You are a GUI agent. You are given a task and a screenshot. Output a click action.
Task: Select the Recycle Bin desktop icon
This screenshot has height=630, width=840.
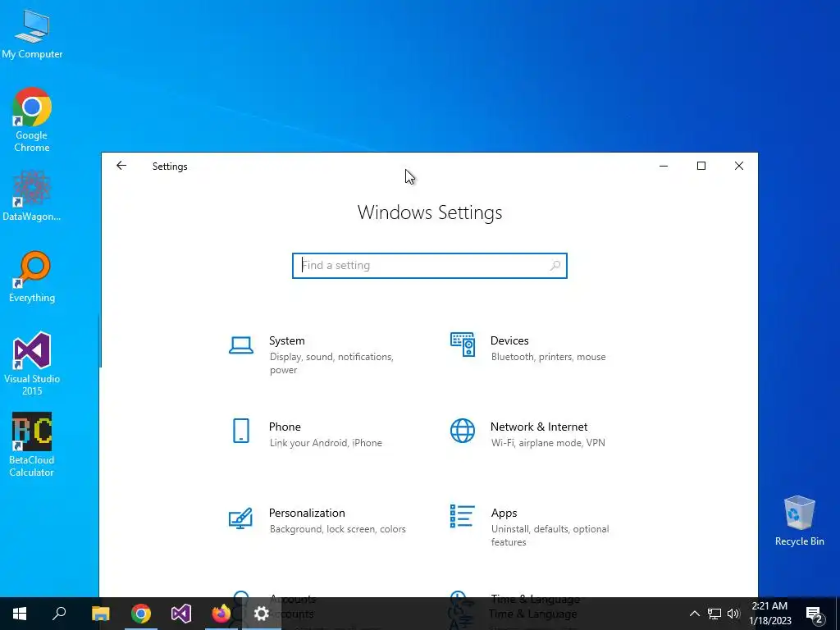pos(799,521)
